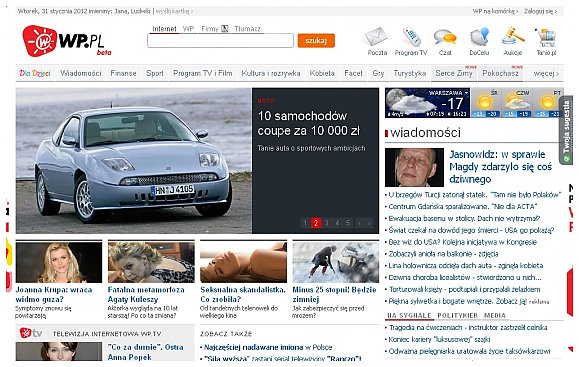Open the Turystyka navigation item
579x367 pixels.
pyautogui.click(x=410, y=73)
